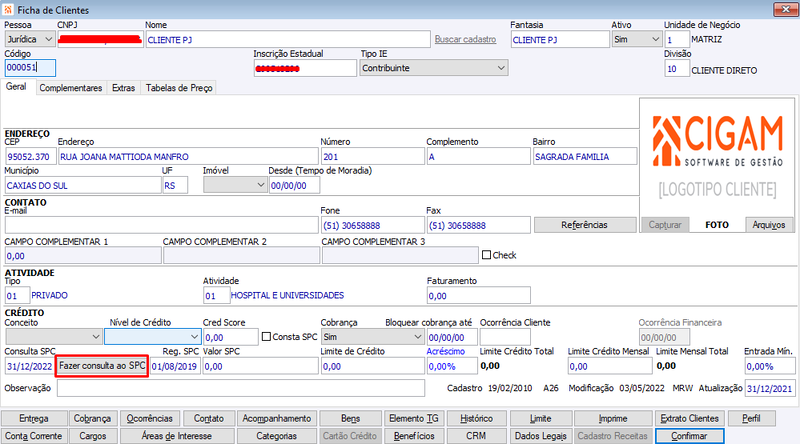The height and width of the screenshot is (444, 800).
Task: Click the Município field CAXIAS DO SUL
Action: [83, 185]
